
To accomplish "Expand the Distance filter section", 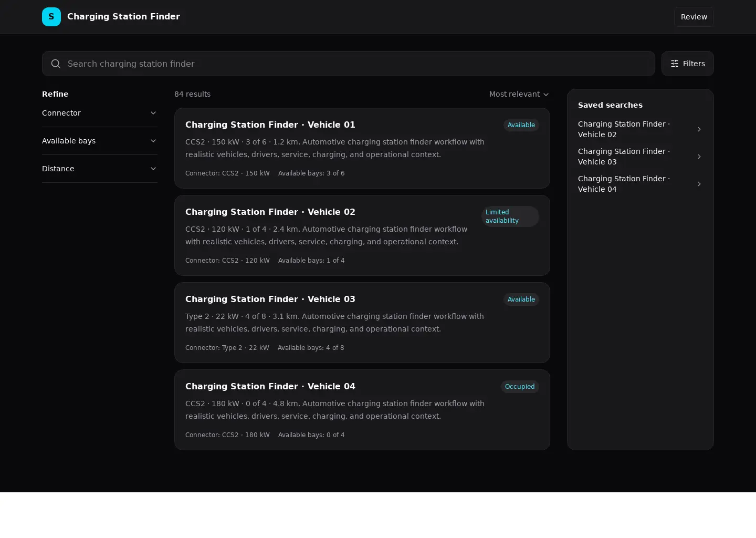I will 100,169.
